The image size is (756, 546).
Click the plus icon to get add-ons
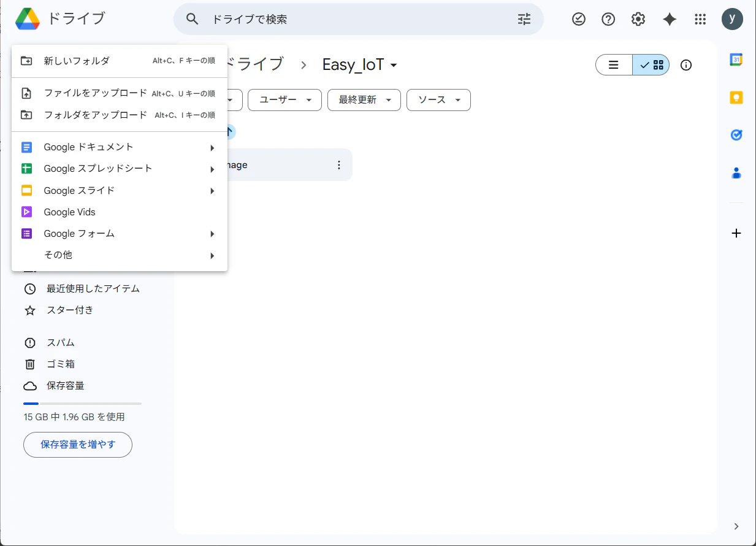(736, 233)
